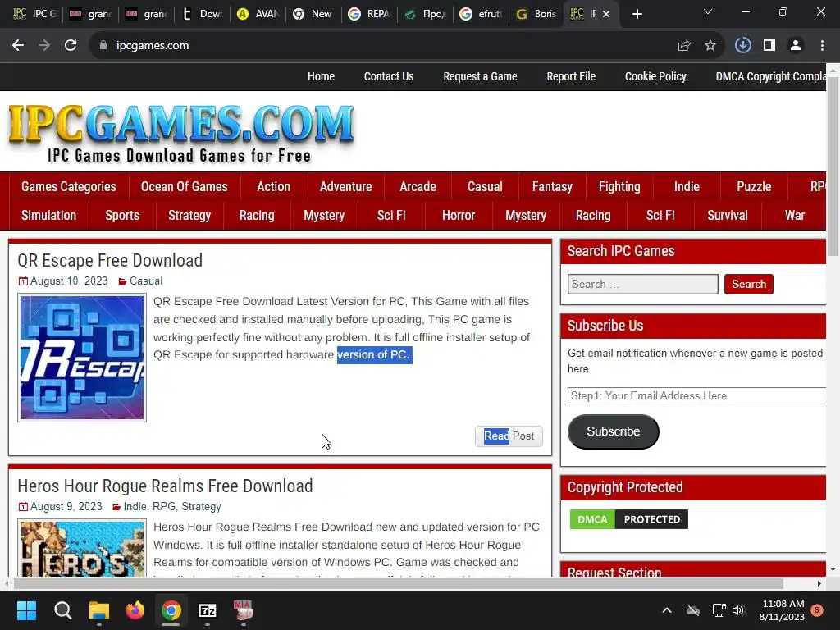Select the Fighting category
The width and height of the screenshot is (840, 630).
[619, 186]
